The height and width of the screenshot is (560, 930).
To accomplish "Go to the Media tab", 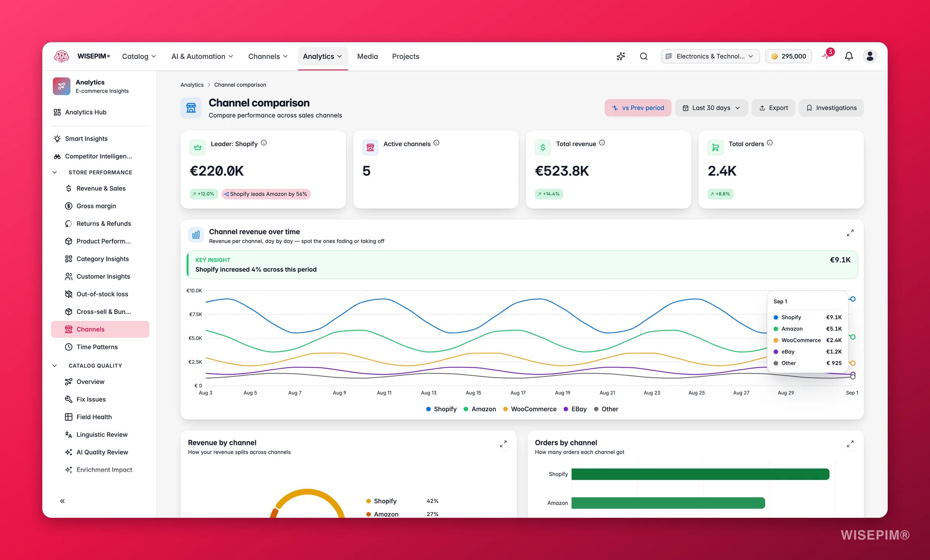I will (x=367, y=56).
